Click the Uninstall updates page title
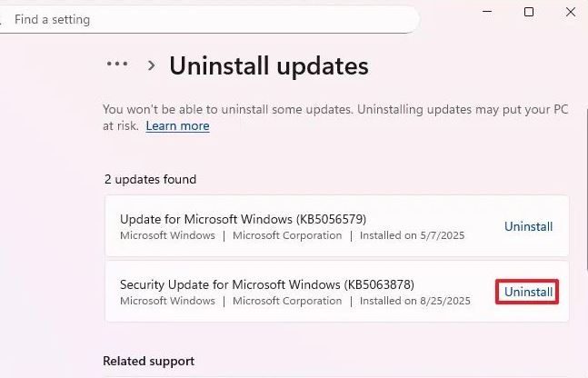 pos(269,65)
